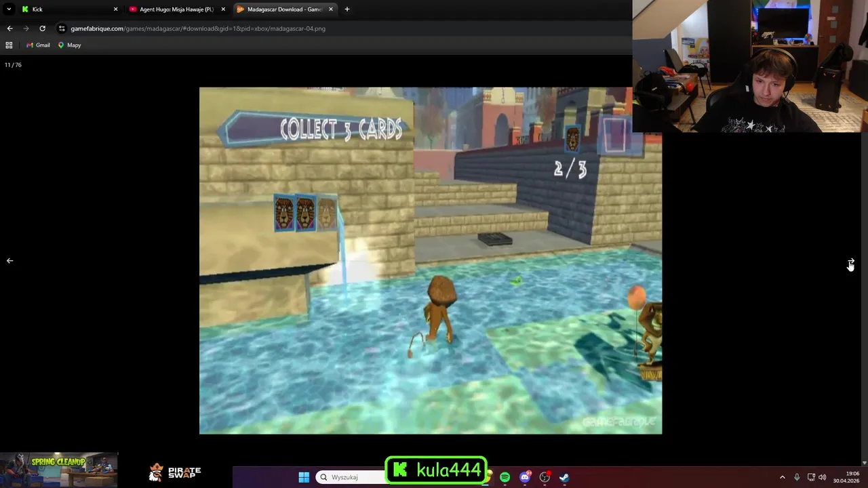The width and height of the screenshot is (868, 488).
Task: Switch to Agent Hugo: Misja Hawaje tab
Action: tap(176, 9)
